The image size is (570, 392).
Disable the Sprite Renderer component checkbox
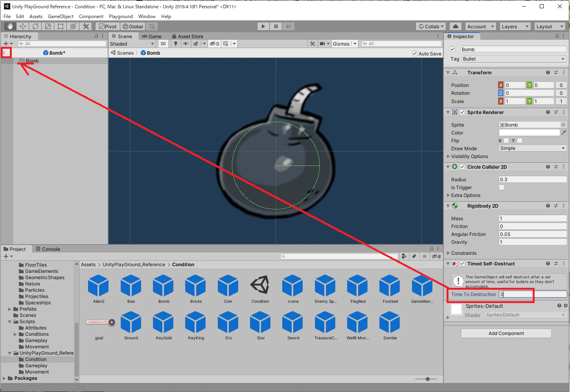tap(462, 112)
